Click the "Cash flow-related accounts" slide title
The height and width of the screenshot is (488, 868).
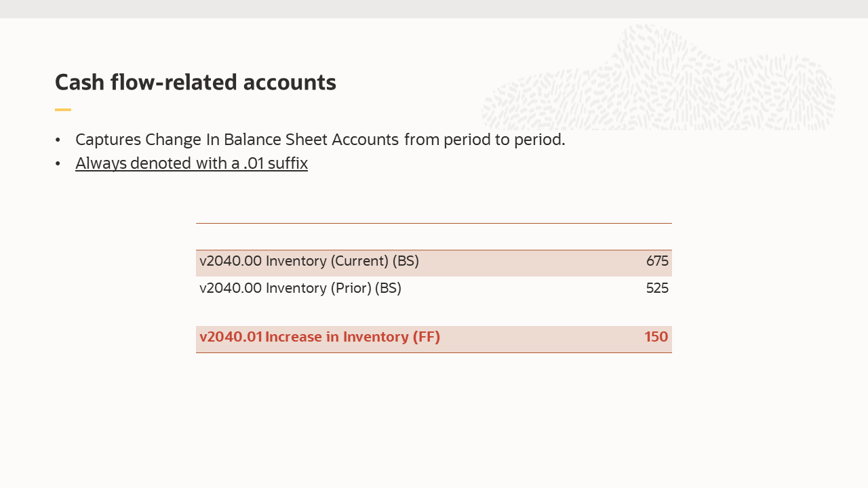(195, 83)
